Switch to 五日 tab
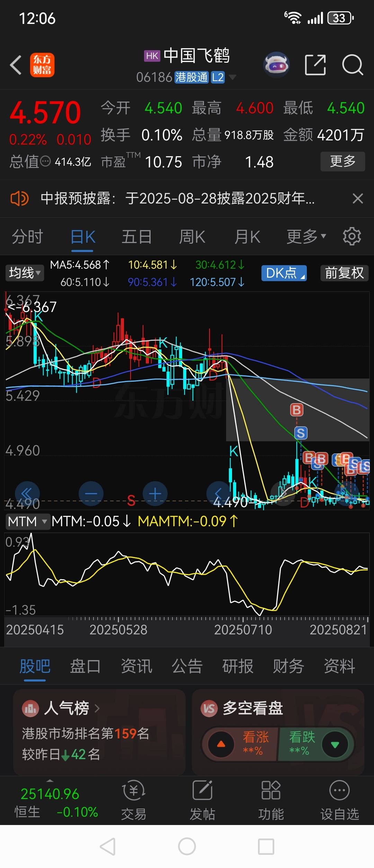This screenshot has height=868, width=374. point(137,237)
